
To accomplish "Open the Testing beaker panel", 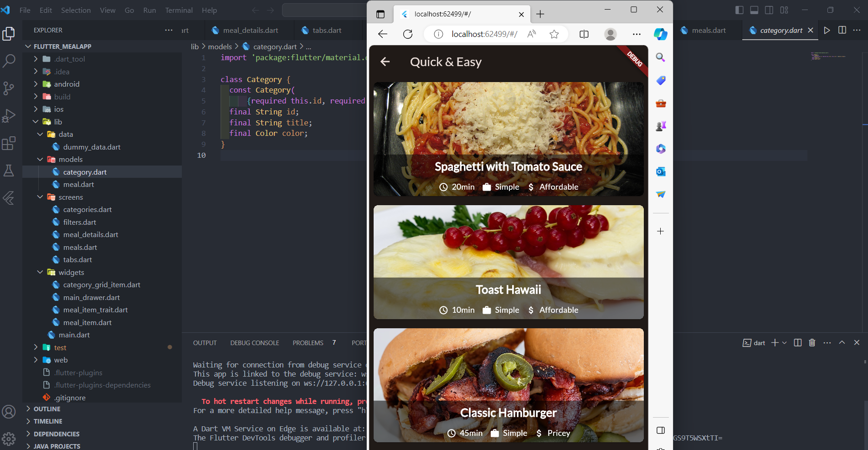I will click(x=9, y=171).
